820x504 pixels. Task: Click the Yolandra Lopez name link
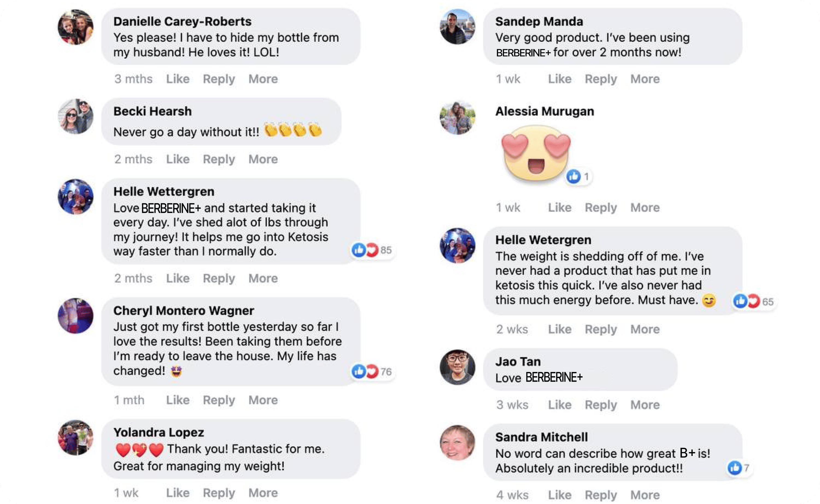click(159, 432)
